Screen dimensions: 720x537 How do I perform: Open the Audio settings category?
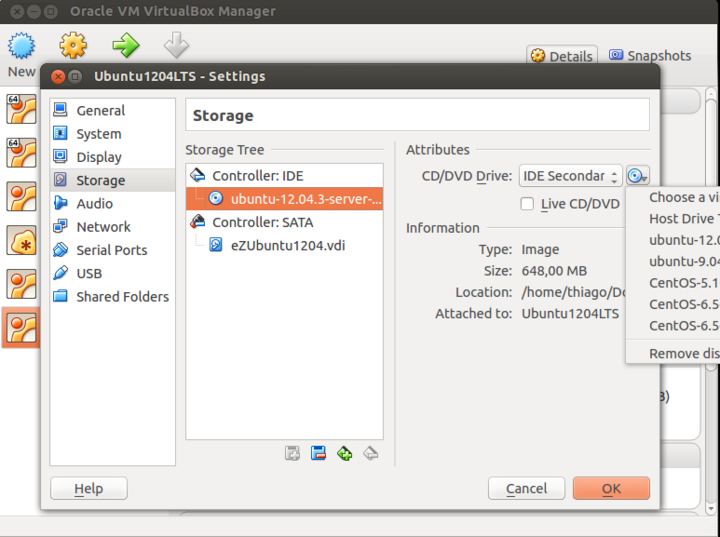click(112, 203)
